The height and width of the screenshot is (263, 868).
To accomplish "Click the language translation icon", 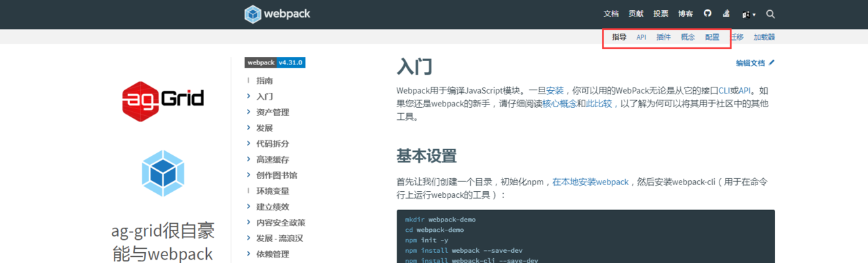I will point(746,14).
